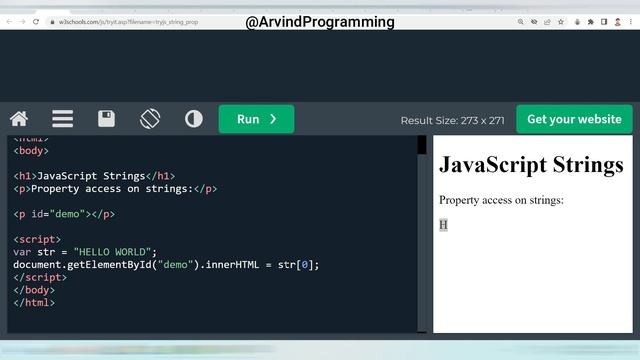Open the hamburger menu in the editor toolbar
This screenshot has width=640, height=360.
[62, 119]
